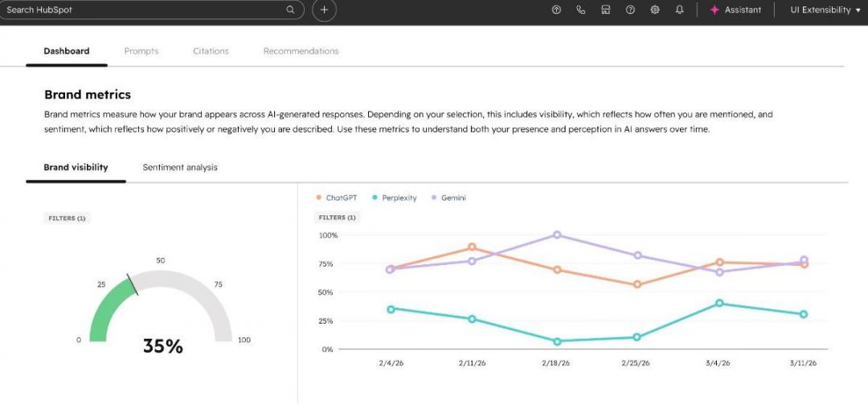Toggle the ChatGPT series in legend

point(337,198)
